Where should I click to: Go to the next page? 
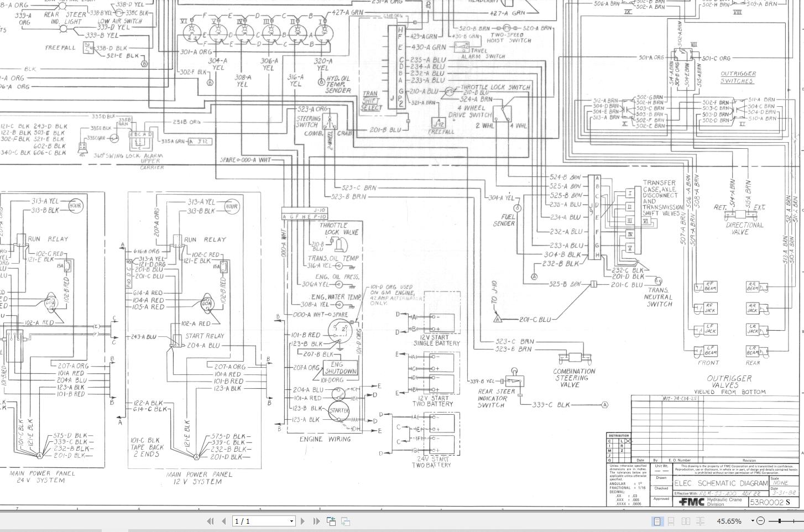(x=302, y=521)
